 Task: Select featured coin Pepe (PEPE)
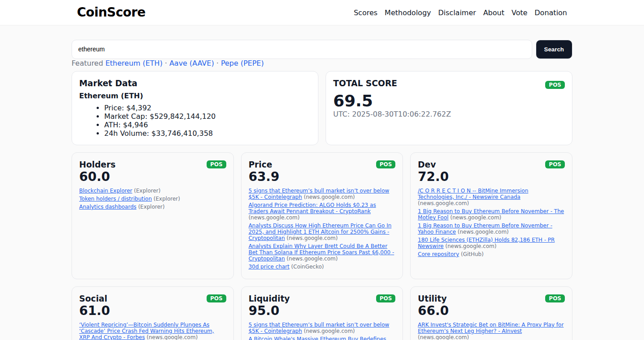point(242,63)
